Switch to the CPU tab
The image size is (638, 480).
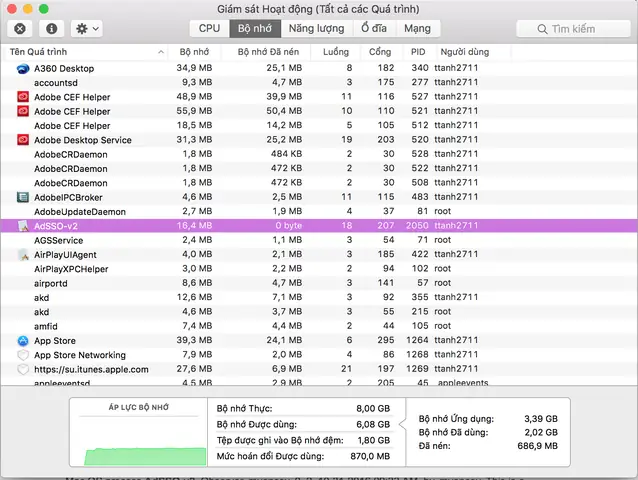[210, 28]
